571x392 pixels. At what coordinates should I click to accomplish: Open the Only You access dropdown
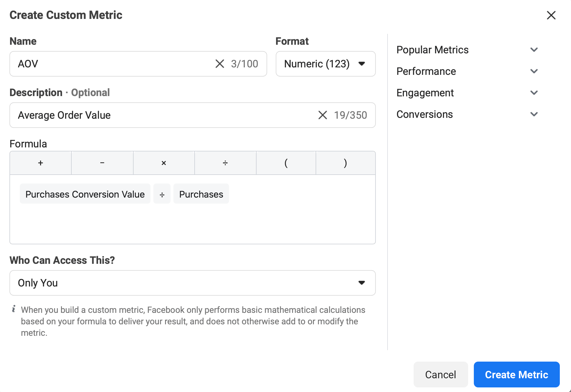192,283
